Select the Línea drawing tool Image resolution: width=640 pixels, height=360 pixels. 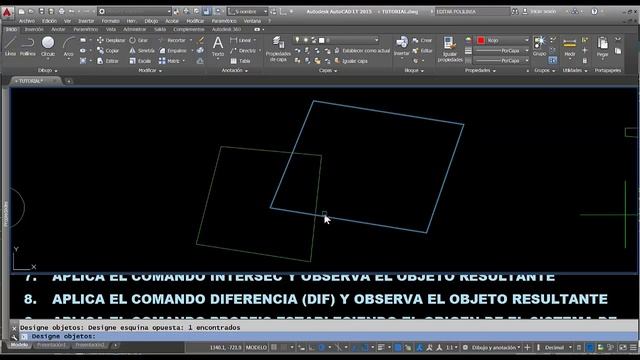[10, 46]
